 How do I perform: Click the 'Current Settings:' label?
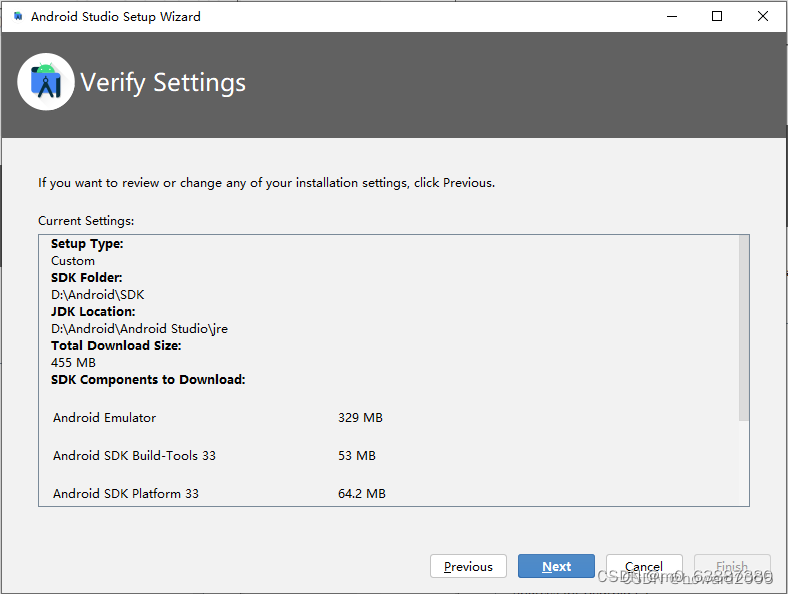(x=86, y=221)
